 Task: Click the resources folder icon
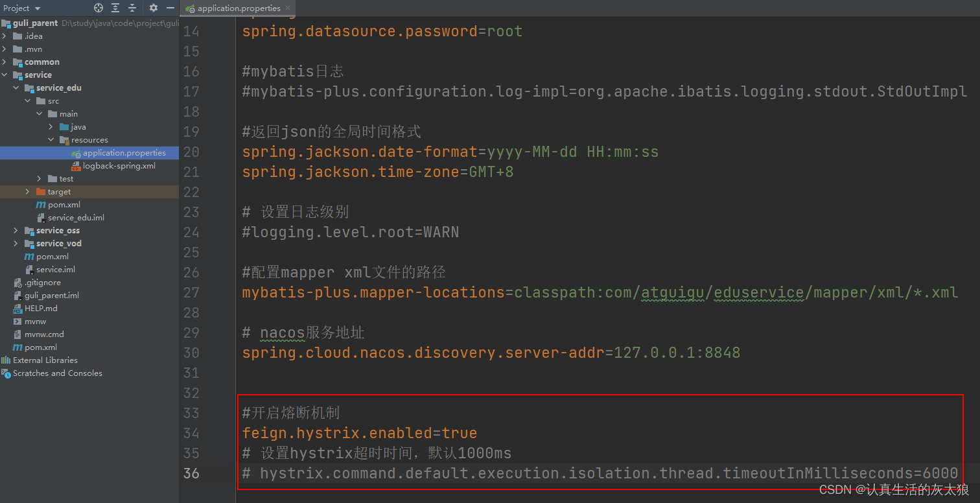64,140
